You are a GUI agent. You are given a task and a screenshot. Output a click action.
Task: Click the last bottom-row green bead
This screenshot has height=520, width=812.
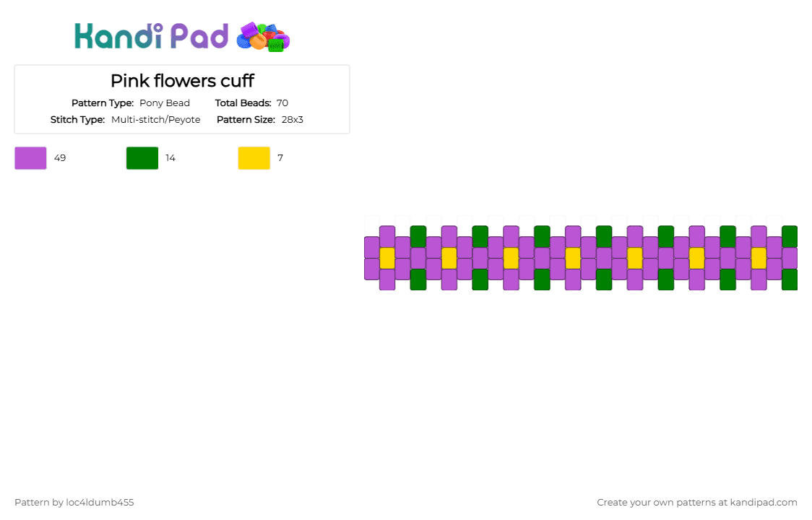point(790,279)
